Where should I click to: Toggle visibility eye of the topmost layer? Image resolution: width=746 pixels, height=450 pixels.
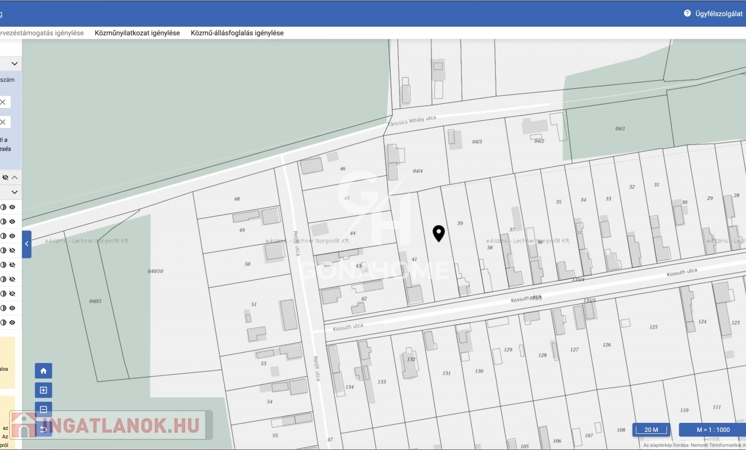13,207
